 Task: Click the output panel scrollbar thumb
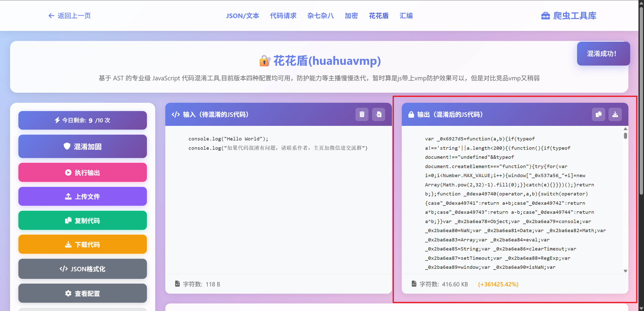[625, 136]
